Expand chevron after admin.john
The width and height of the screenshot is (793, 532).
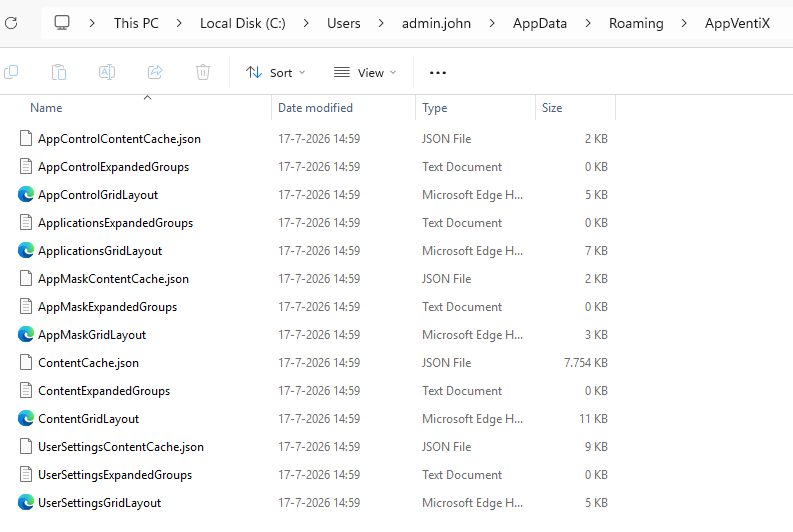pos(492,23)
